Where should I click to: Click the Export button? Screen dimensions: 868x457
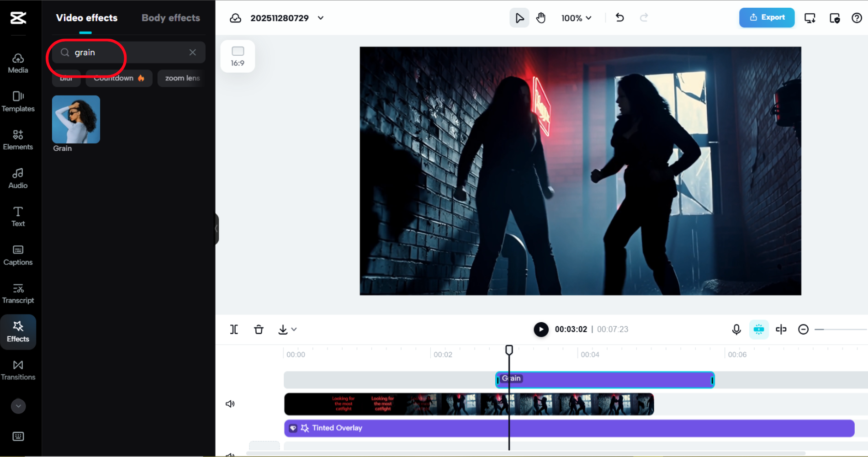coord(767,17)
